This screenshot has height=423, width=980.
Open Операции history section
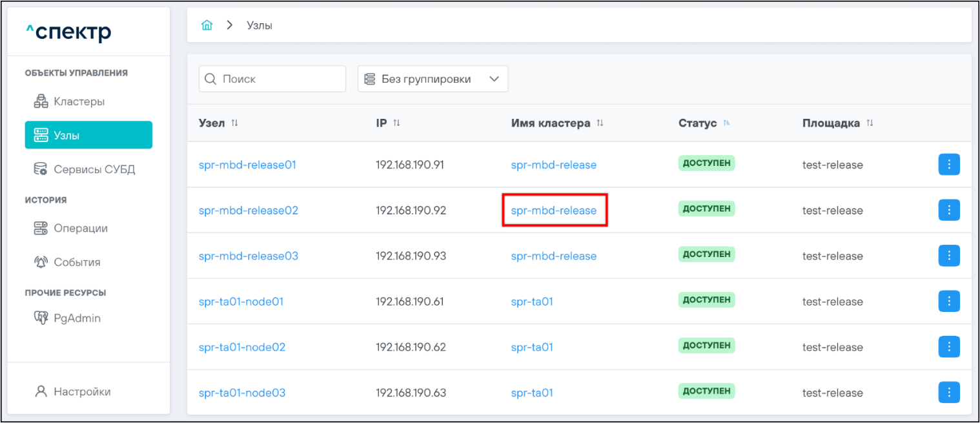80,228
